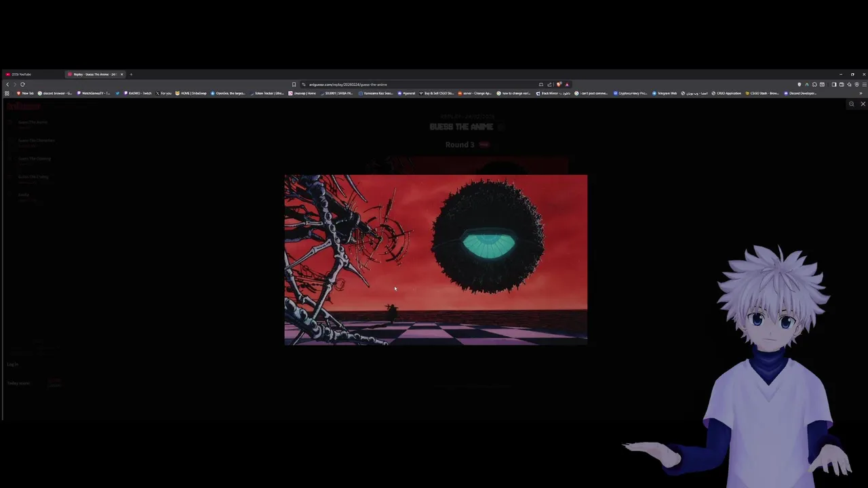Open the can't post comment bookmark

[591, 93]
